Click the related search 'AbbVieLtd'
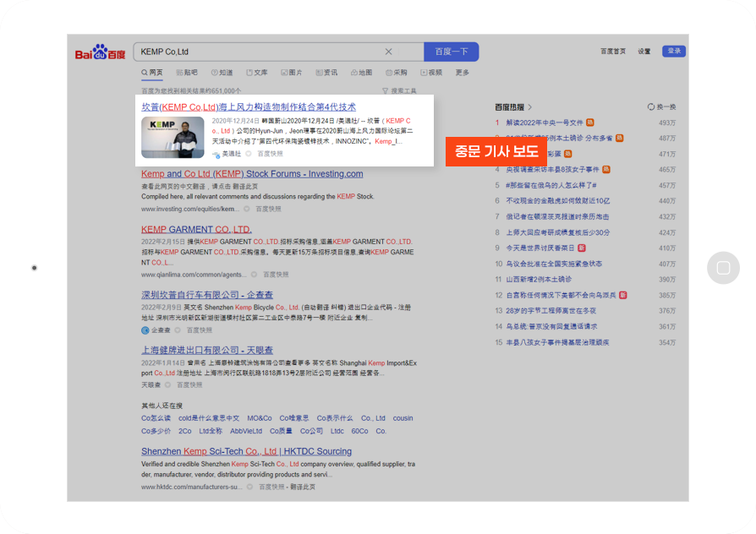The height and width of the screenshot is (534, 756). pos(246,432)
